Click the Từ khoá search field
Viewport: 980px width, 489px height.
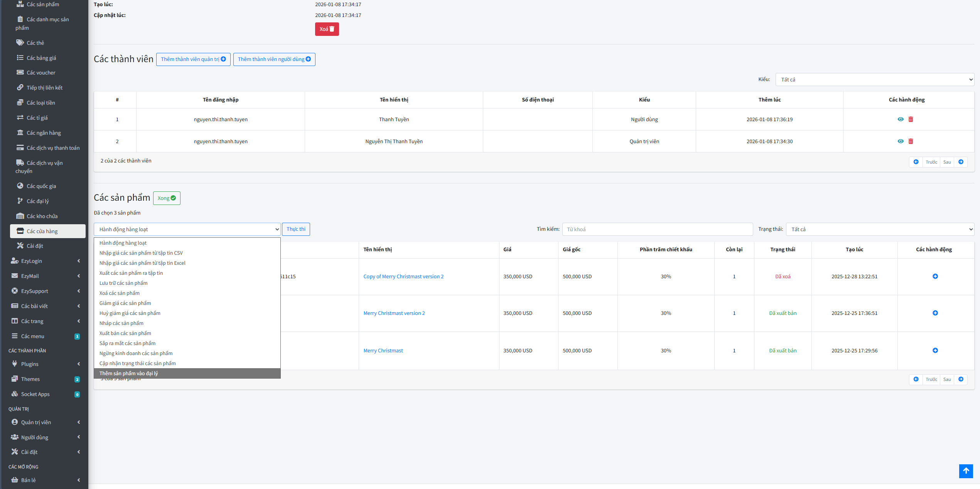(657, 229)
